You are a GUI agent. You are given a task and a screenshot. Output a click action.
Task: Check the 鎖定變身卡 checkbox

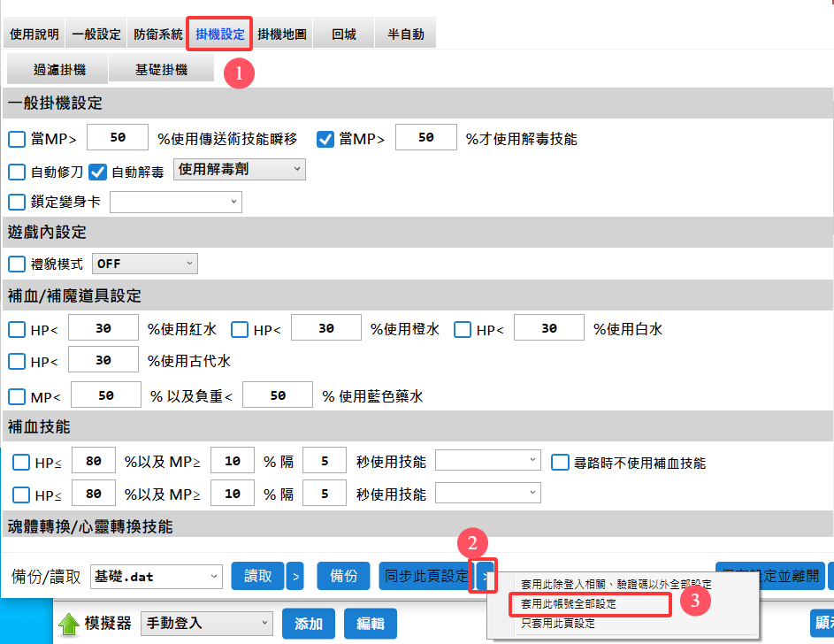(17, 202)
